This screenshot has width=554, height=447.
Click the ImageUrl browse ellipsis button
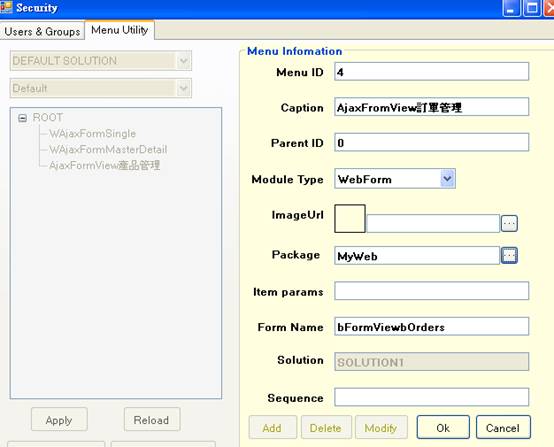coord(509,223)
